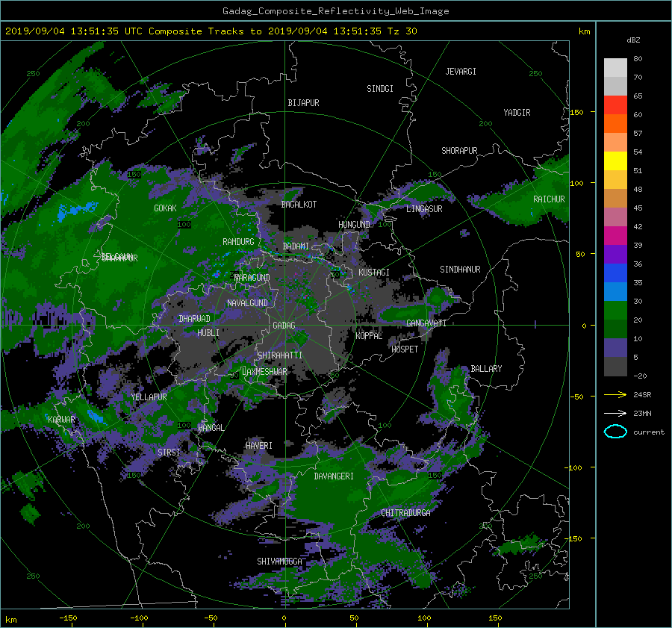Click the 100 value on bottom km axis
The width and height of the screenshot is (672, 628).
[x=424, y=618]
